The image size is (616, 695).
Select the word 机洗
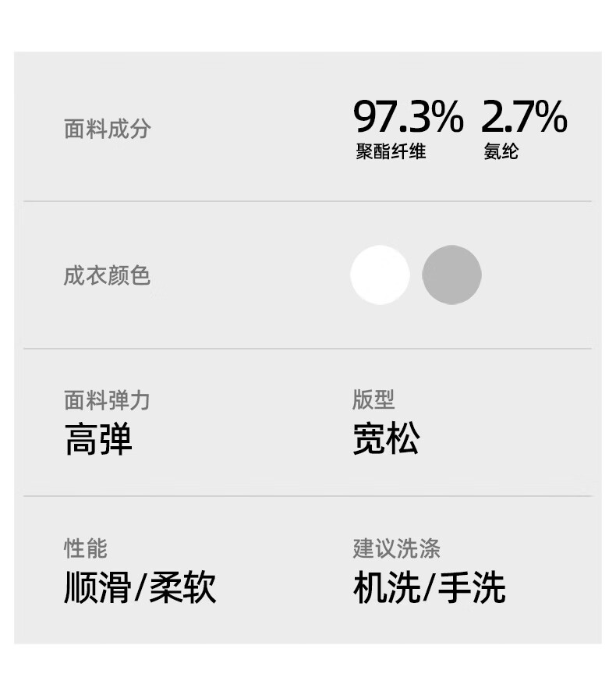[x=386, y=588]
